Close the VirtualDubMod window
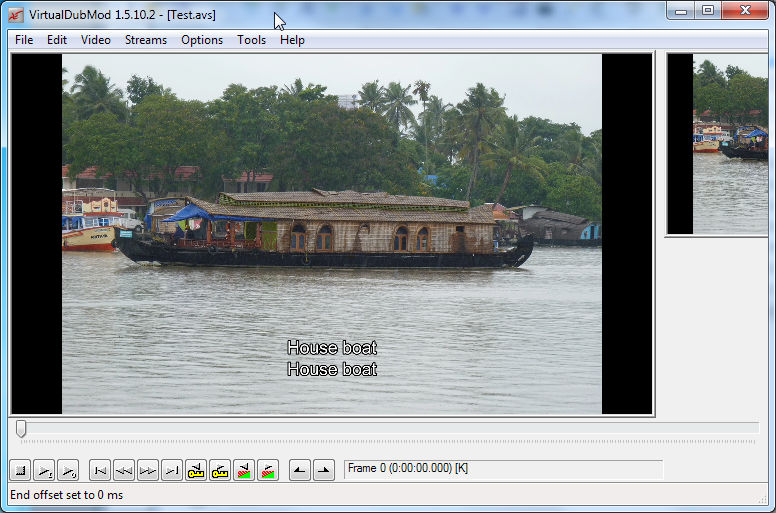Viewport: 776px width, 513px height. coord(745,10)
